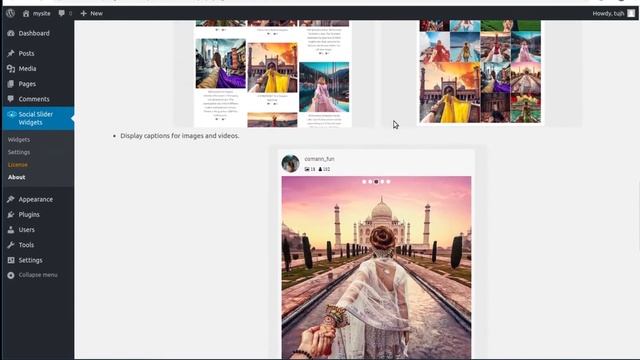Go to Dashboard

click(x=34, y=33)
